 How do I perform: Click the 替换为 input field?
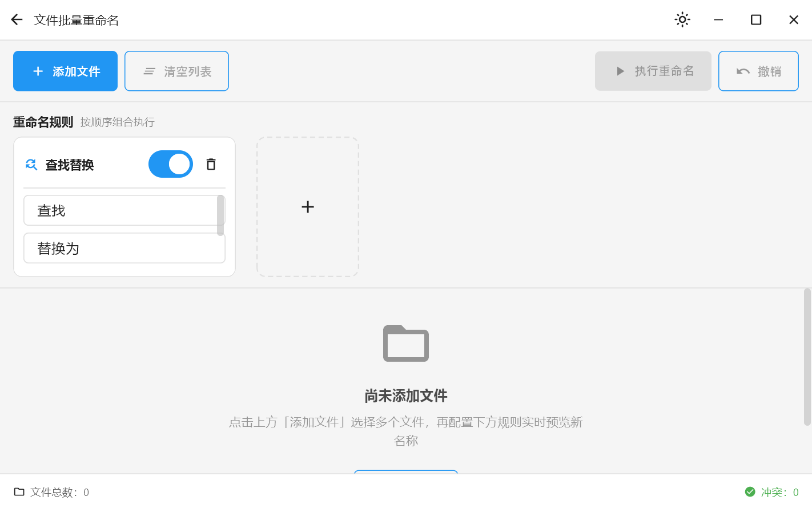(x=124, y=248)
